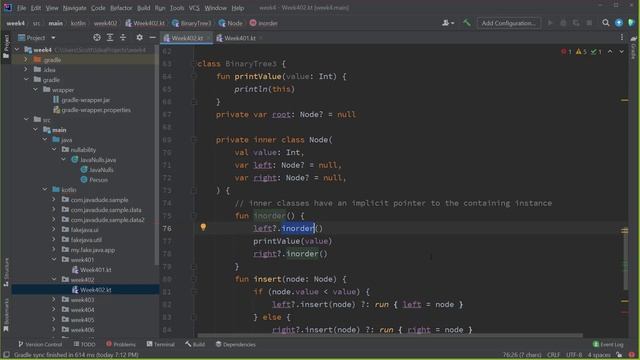Collapse the nullability package
Viewport: 640px width, 360px height.
pos(54,150)
